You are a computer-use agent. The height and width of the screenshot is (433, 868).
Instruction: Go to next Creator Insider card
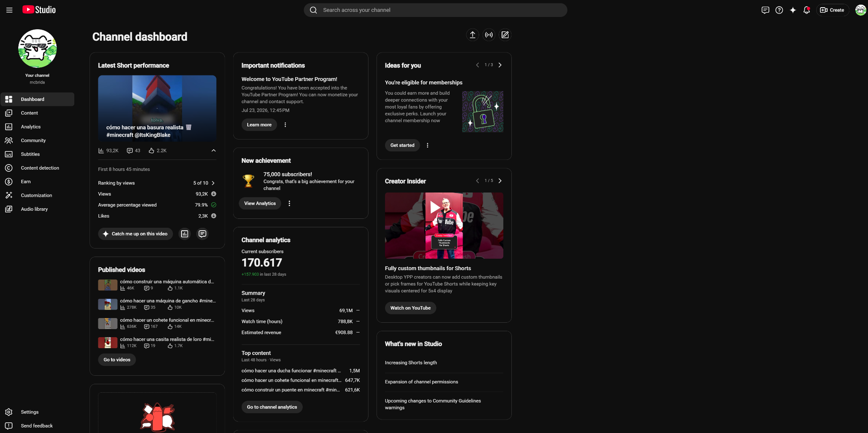pyautogui.click(x=500, y=181)
